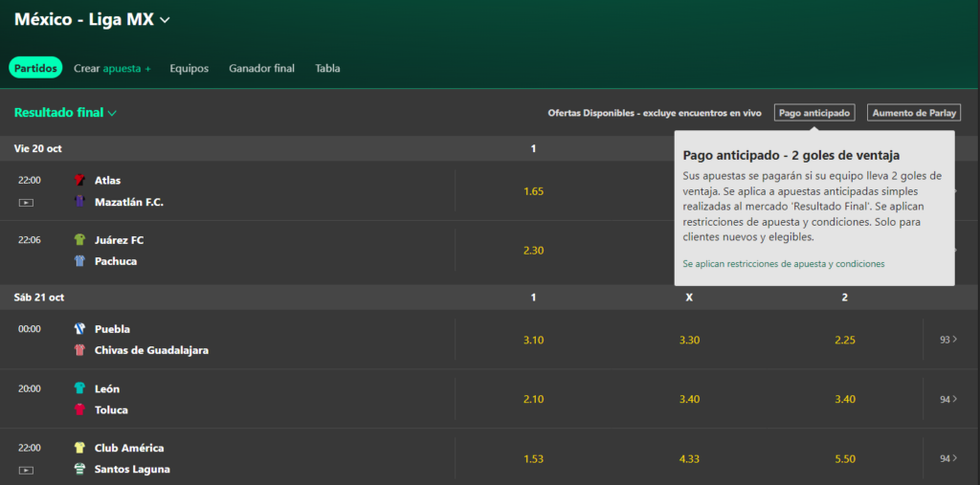Screen dimensions: 980x485
Task: Click the live stream icon for Club América match
Action: tap(26, 470)
